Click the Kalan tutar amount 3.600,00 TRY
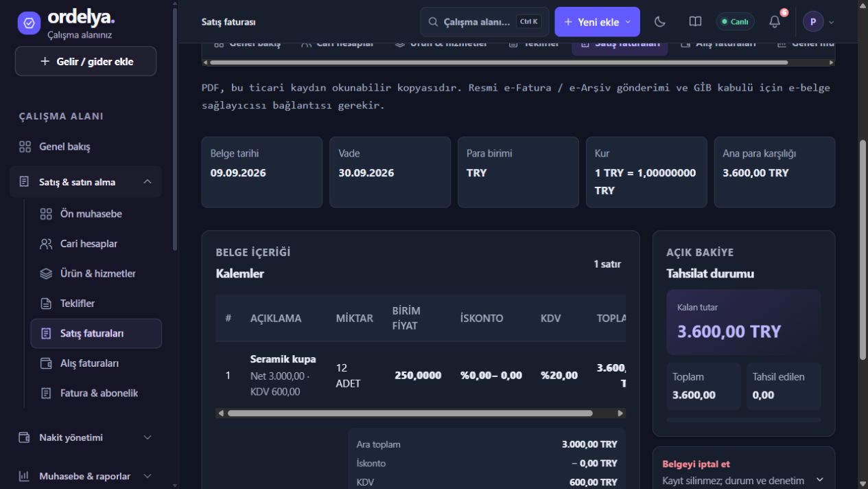 click(x=729, y=332)
